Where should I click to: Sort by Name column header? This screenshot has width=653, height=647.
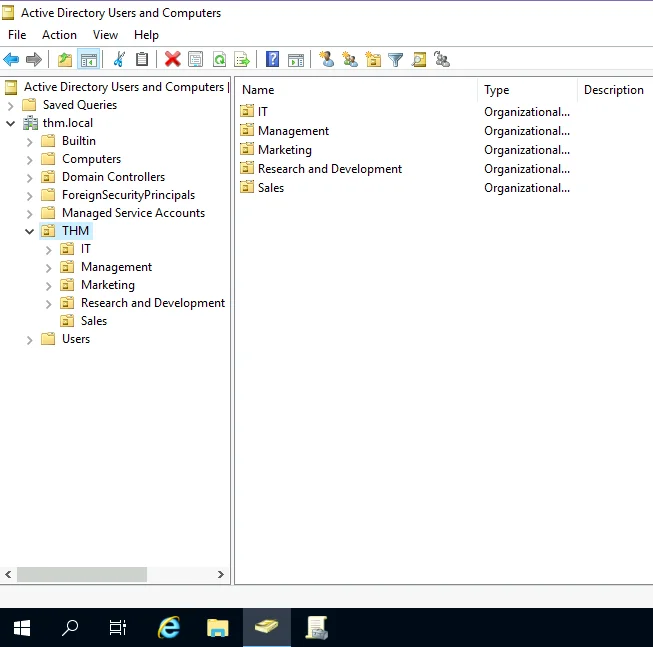click(356, 90)
